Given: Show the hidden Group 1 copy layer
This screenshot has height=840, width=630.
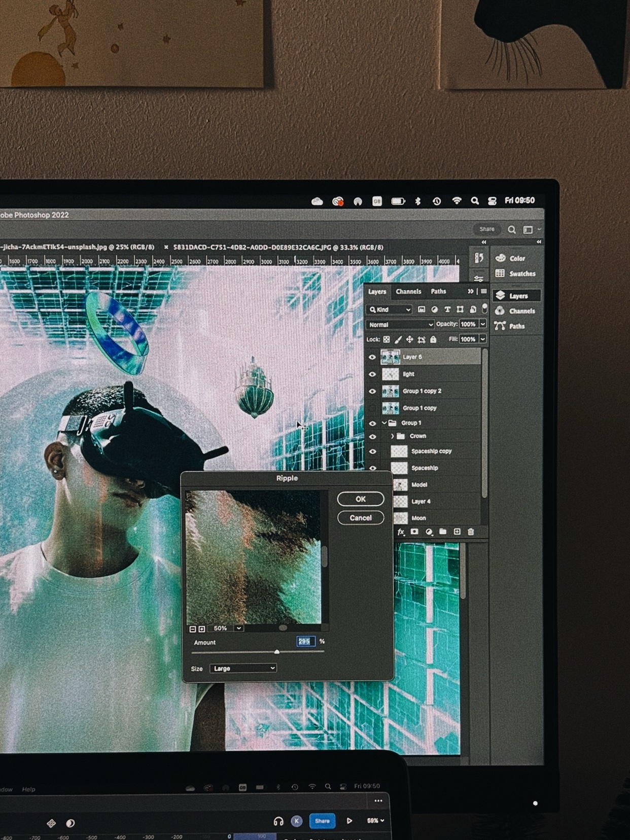Looking at the screenshot, I should pos(372,408).
